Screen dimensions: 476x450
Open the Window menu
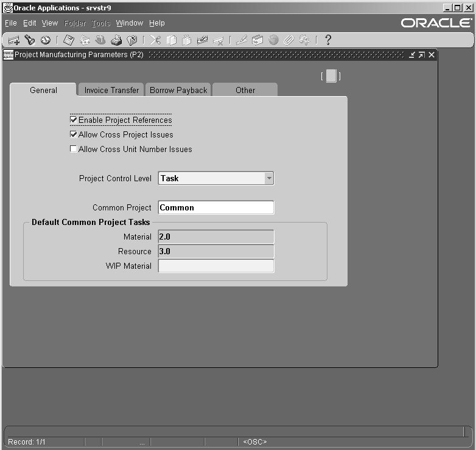click(129, 23)
